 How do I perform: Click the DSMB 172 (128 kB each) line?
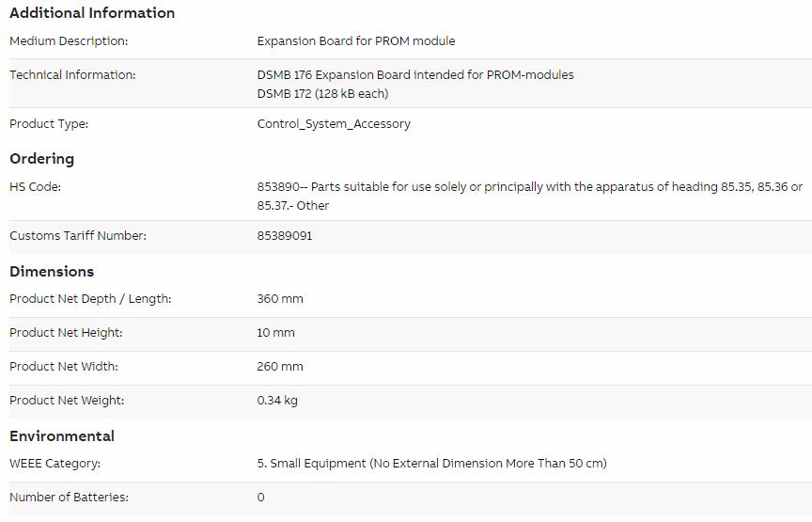pyautogui.click(x=322, y=94)
